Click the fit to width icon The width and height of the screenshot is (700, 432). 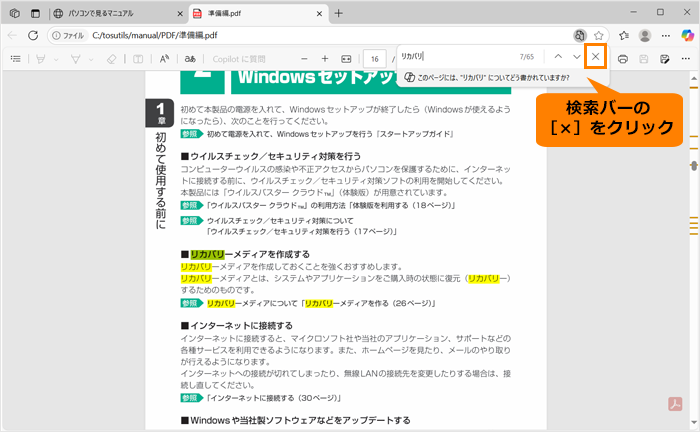coord(346,59)
